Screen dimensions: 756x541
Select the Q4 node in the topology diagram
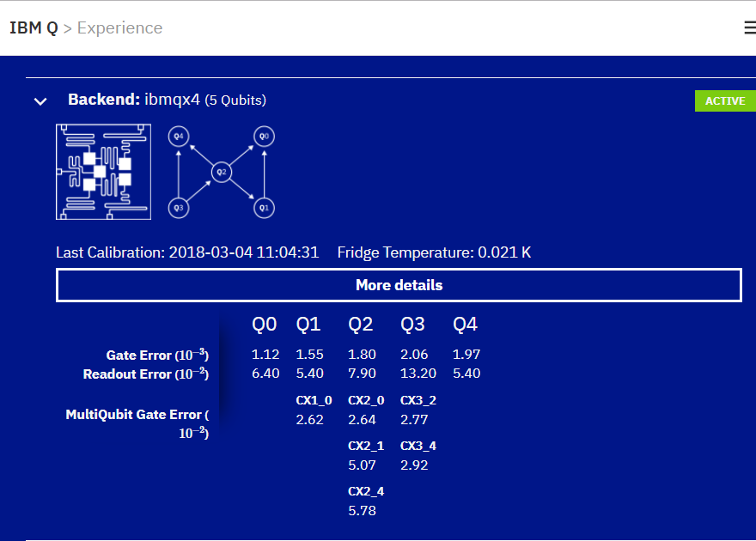pyautogui.click(x=179, y=137)
